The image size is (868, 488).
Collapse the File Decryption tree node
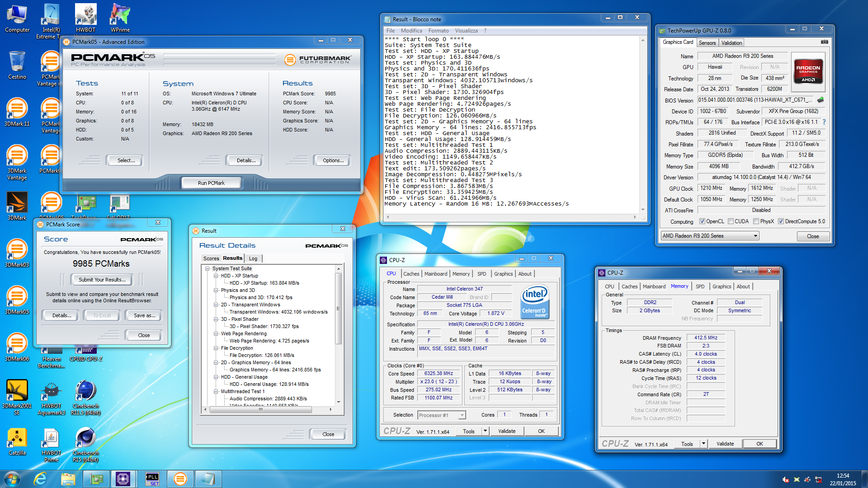tap(216, 348)
